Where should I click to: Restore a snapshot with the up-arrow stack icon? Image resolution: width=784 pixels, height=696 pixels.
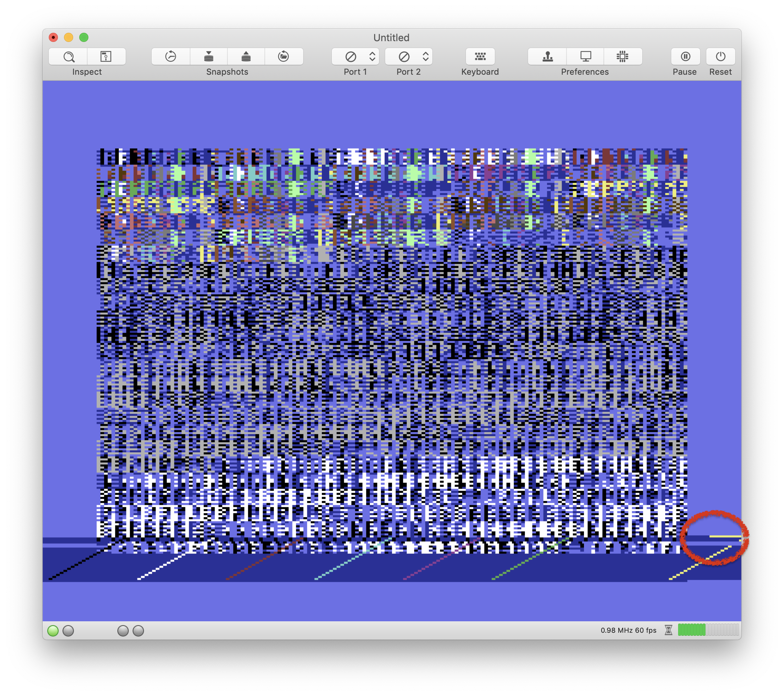tap(246, 57)
